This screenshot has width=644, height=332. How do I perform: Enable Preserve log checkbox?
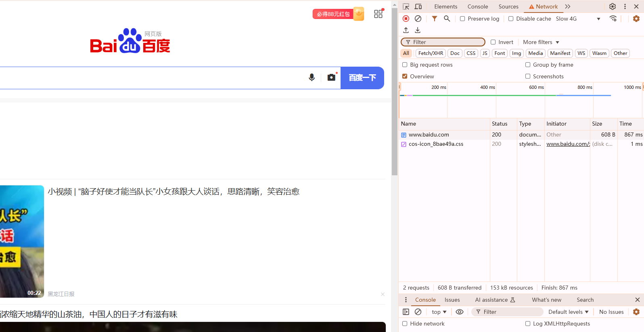pyautogui.click(x=462, y=19)
